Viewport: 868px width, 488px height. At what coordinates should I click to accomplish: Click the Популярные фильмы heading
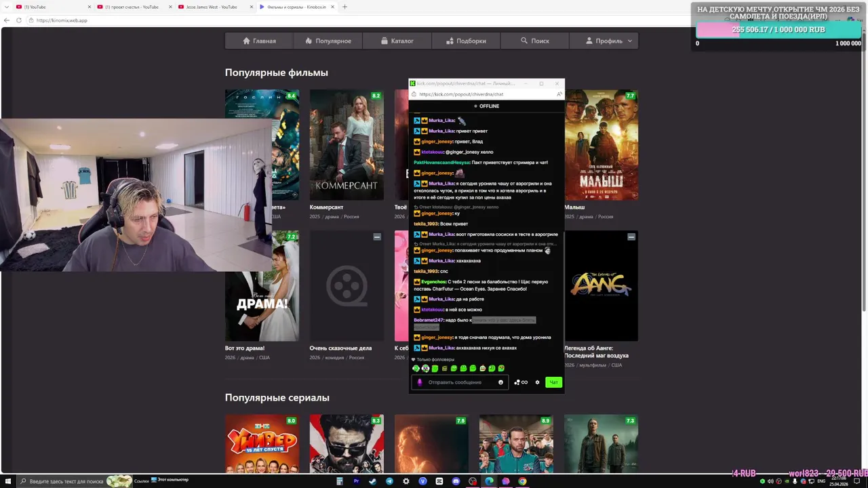pos(276,73)
